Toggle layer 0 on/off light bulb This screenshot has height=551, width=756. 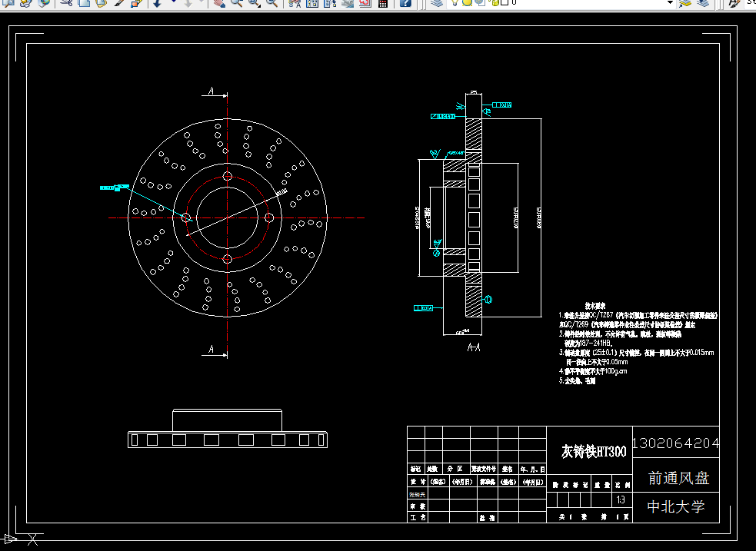tap(455, 2)
